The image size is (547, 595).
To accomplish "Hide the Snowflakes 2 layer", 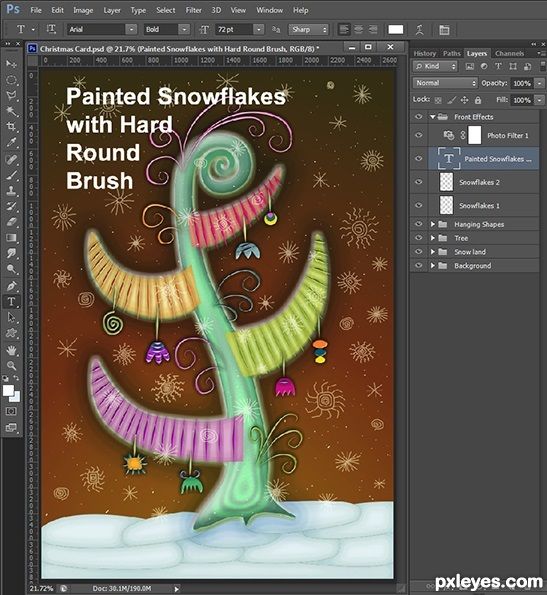I will [419, 182].
